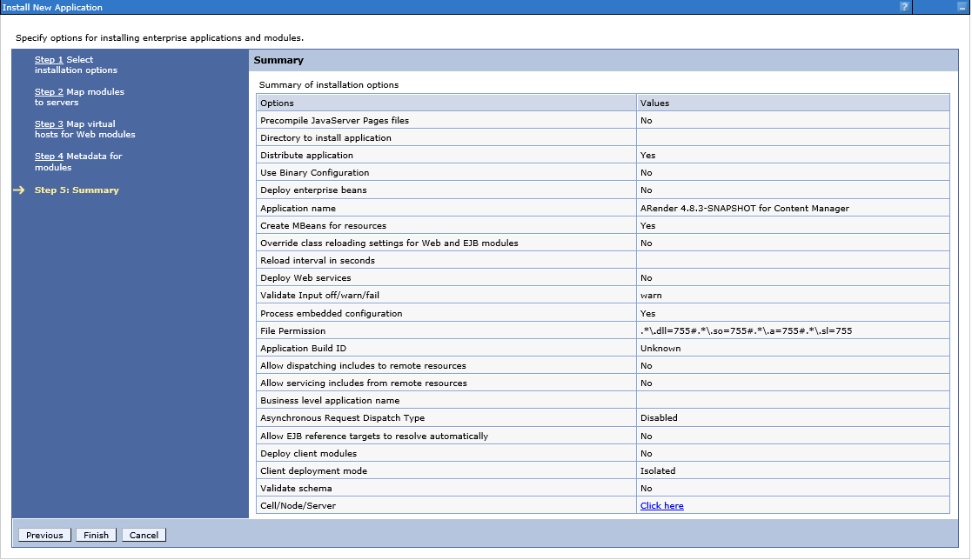Screen dimensions: 972x560
Task: Click the Values column header
Action: pos(654,103)
